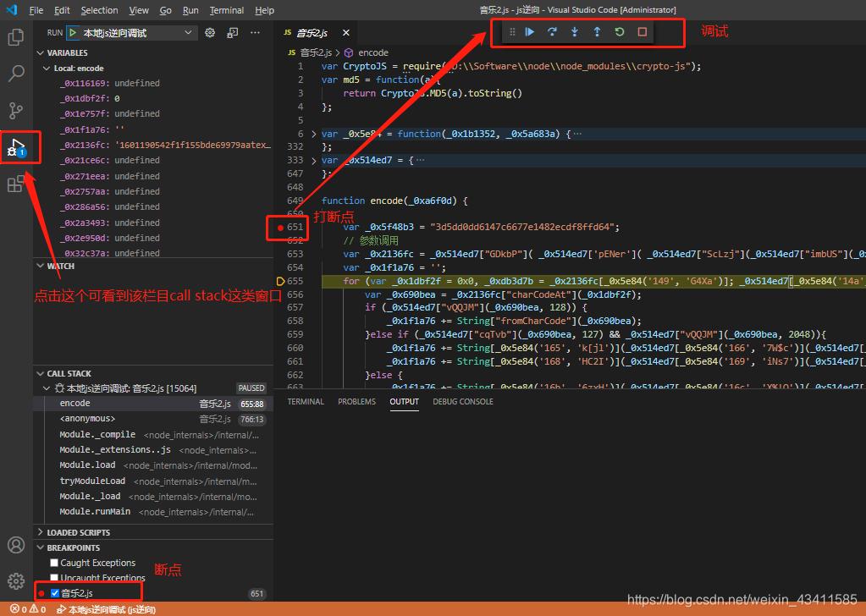Click the breakpoint dot on line 651
The image size is (866, 616).
[280, 228]
